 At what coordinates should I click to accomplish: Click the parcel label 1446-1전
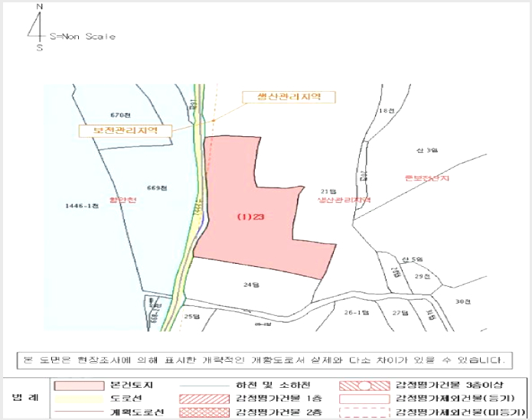tap(82, 206)
